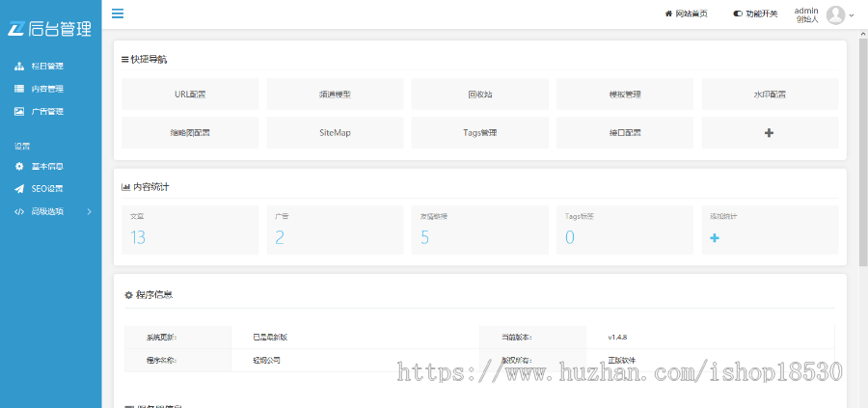The height and width of the screenshot is (408, 868).
Task: Click the 内容统计 heading
Action: [151, 187]
